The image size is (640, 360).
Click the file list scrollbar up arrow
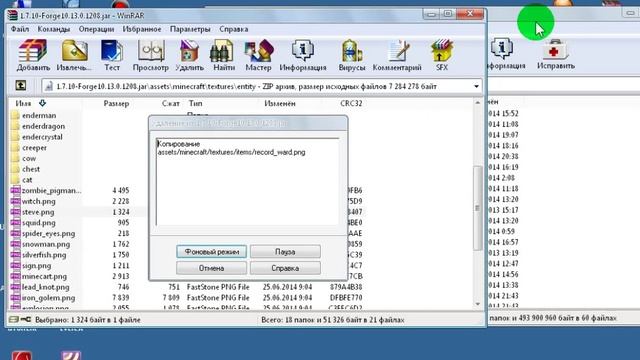click(478, 102)
